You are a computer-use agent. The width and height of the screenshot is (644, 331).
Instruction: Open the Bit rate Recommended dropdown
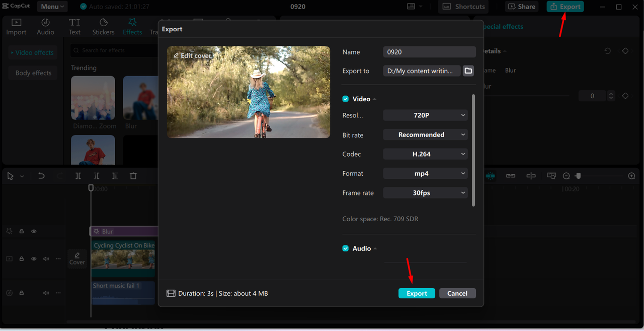(x=425, y=135)
